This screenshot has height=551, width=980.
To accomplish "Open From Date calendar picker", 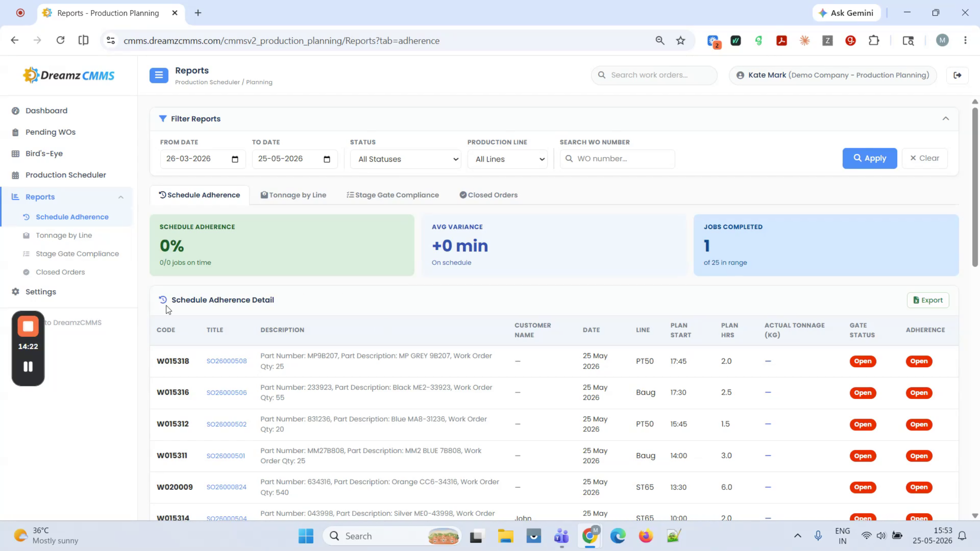I will pyautogui.click(x=235, y=159).
